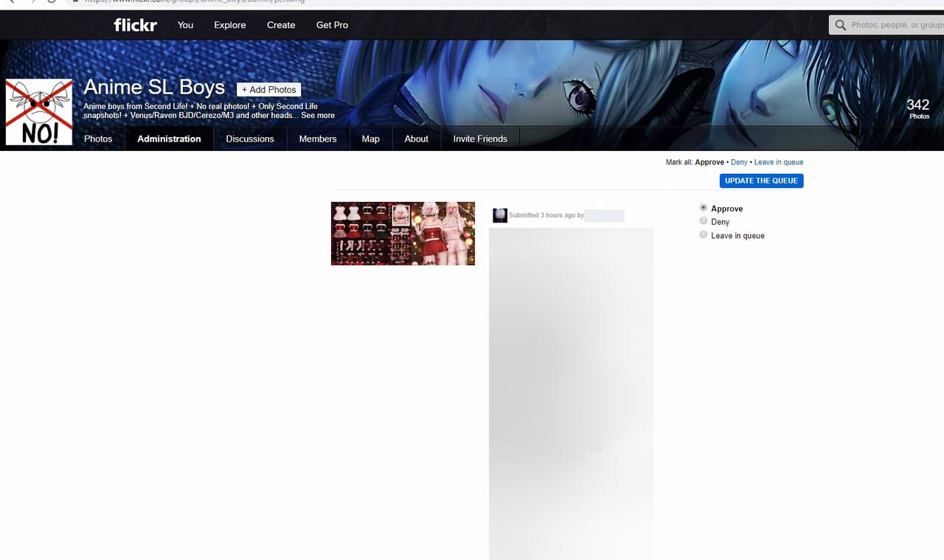
Task: Expand description with See more
Action: tap(318, 116)
